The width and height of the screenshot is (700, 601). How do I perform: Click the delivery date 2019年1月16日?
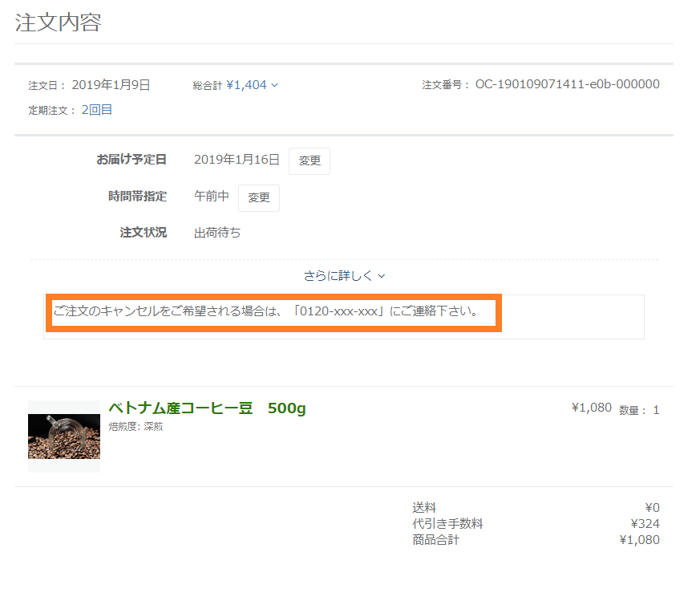pos(237,160)
